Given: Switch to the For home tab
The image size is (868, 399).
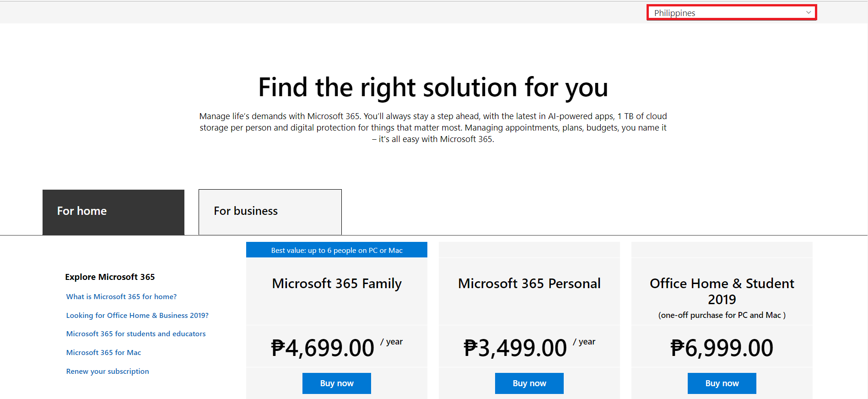Looking at the screenshot, I should point(113,212).
